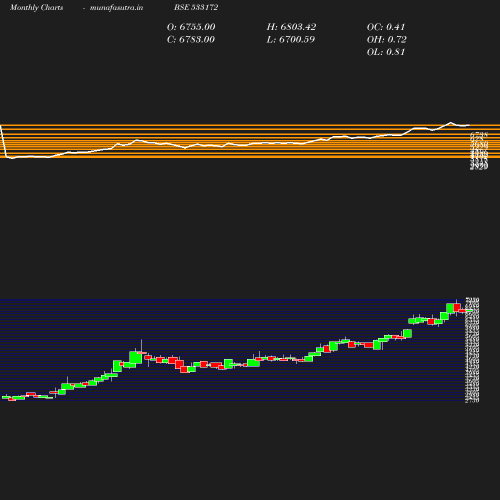Click the munafasutra.in label

click(116, 7)
